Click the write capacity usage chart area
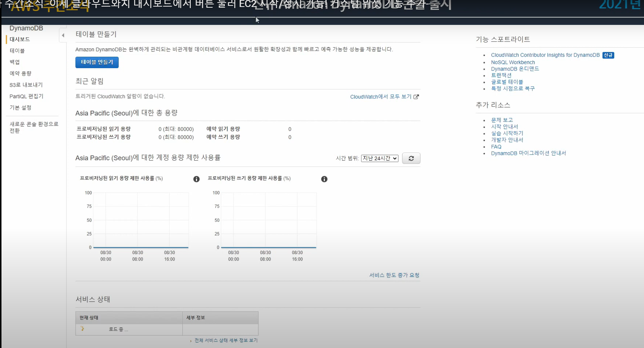The image size is (644, 348). pyautogui.click(x=269, y=220)
